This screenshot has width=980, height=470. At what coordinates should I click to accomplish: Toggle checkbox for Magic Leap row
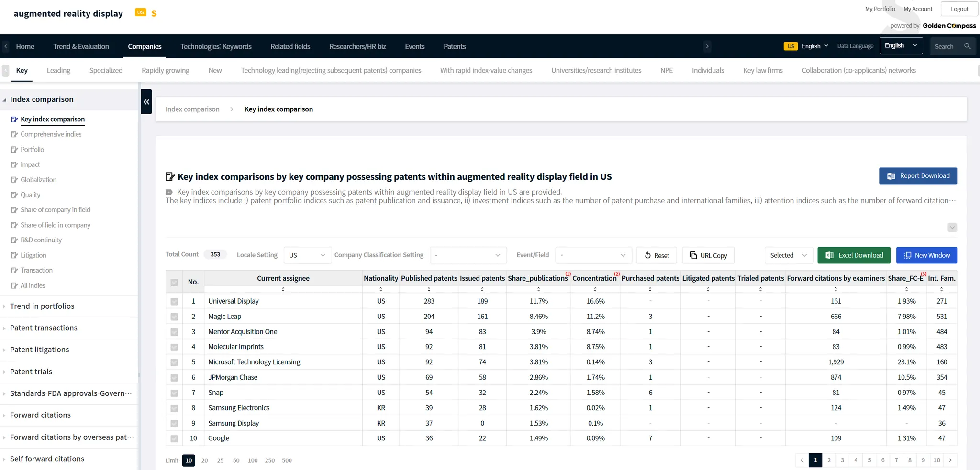tap(174, 317)
